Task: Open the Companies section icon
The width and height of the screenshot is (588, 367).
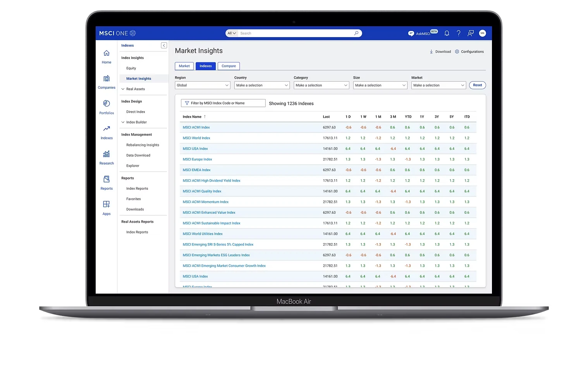Action: point(107,79)
